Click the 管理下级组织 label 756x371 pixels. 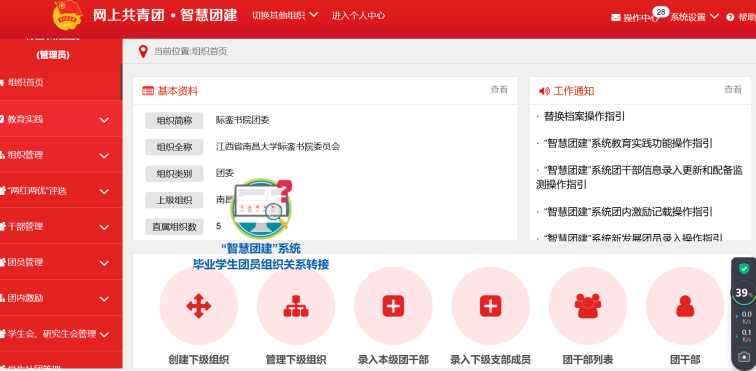click(x=296, y=359)
